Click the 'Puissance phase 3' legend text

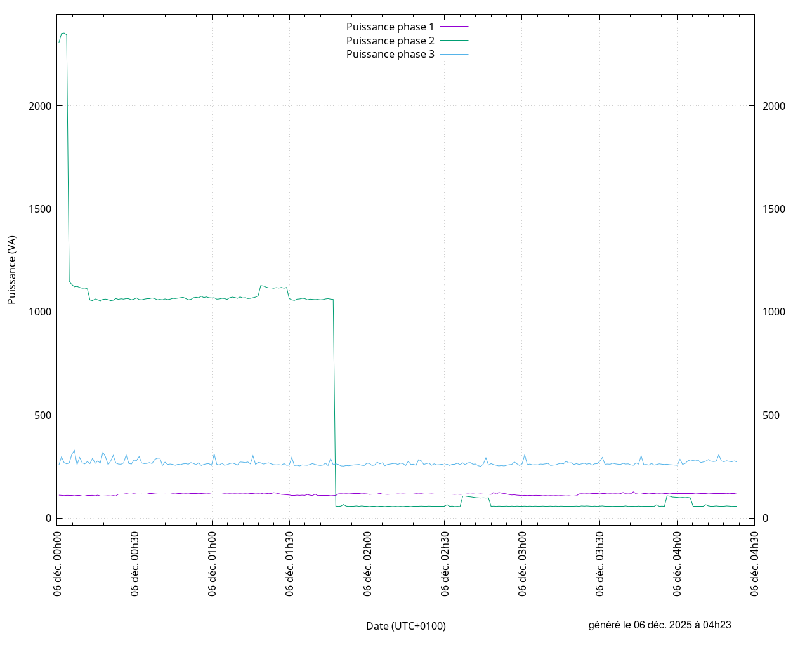390,55
